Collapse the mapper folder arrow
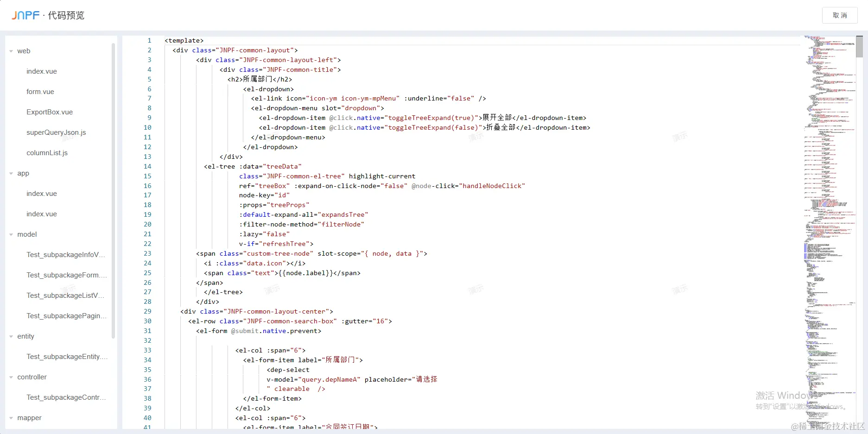 (x=11, y=418)
